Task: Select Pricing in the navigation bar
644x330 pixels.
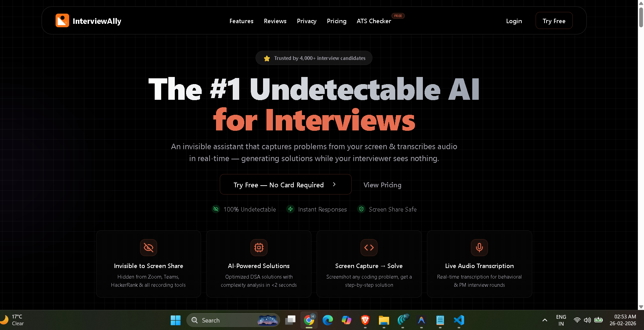Action: click(336, 21)
